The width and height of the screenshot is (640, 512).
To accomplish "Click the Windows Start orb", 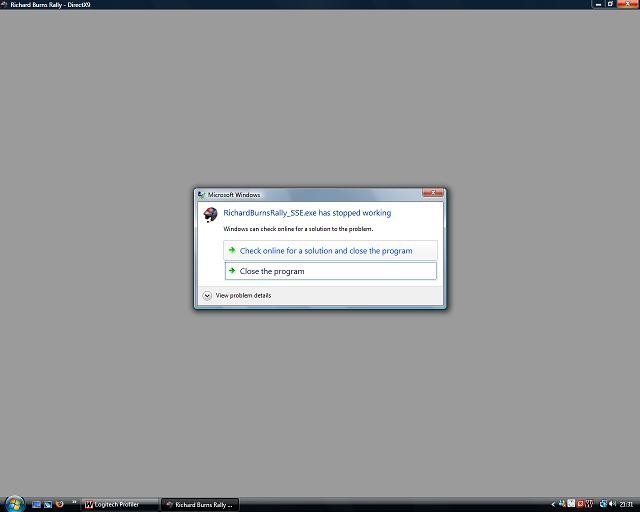I will point(15,504).
